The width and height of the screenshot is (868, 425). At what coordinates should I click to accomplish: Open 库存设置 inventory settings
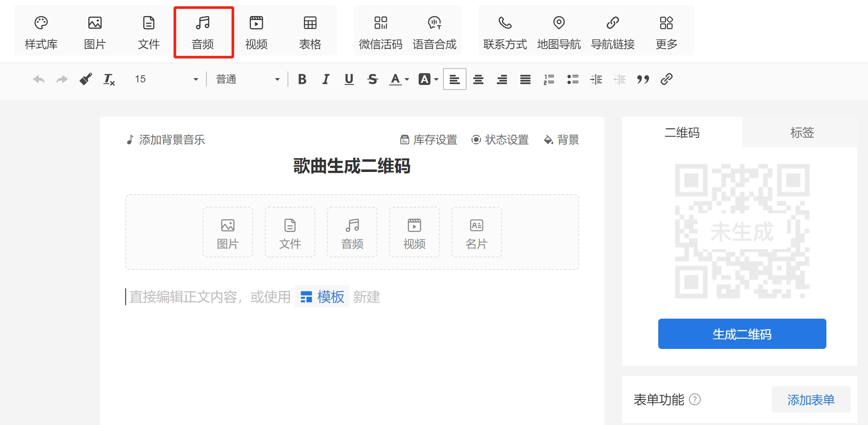(x=429, y=140)
